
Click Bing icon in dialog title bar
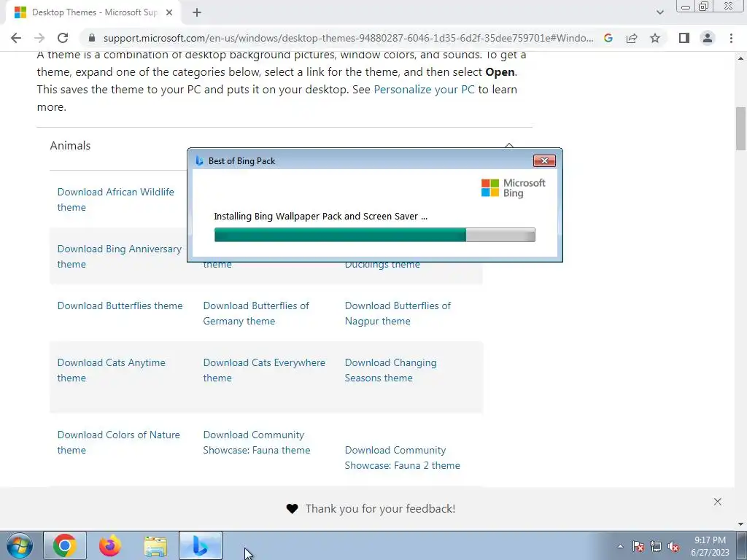[x=200, y=161]
